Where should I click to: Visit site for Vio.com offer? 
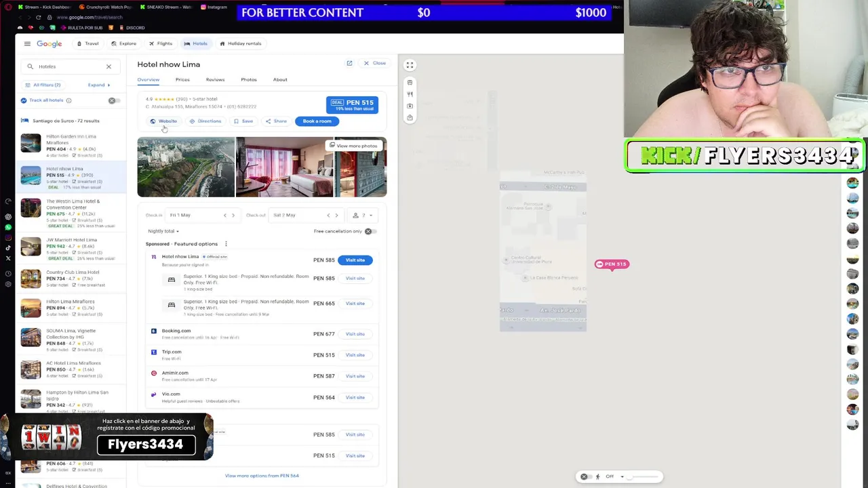tap(355, 398)
